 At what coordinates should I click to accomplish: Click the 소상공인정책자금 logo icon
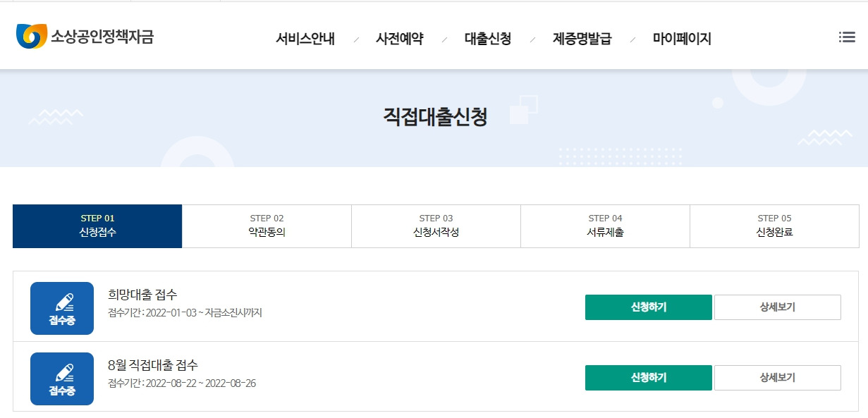[31, 36]
